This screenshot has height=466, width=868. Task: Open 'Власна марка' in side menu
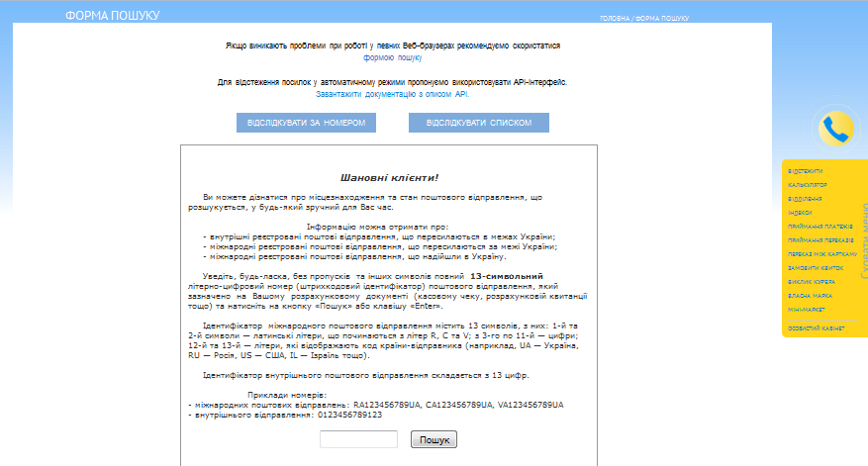click(810, 296)
